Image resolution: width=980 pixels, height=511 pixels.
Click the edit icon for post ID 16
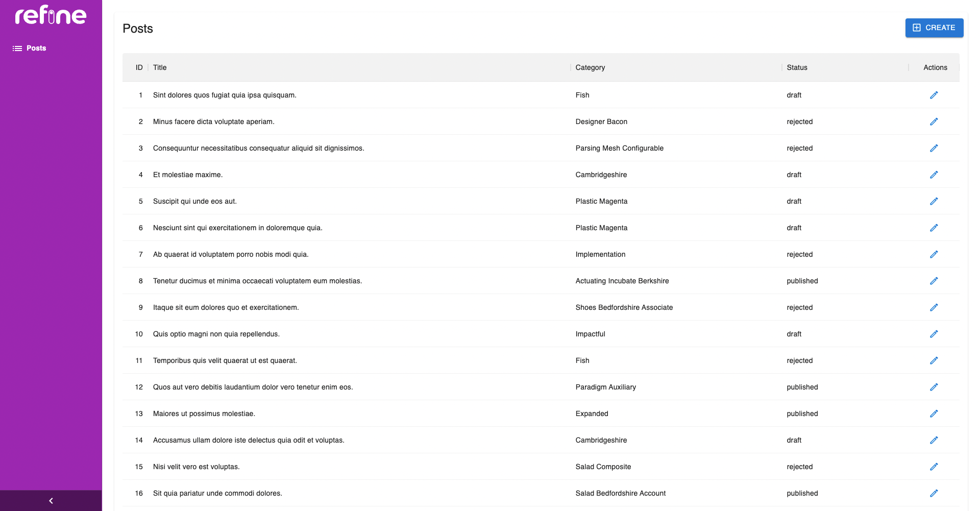(934, 493)
